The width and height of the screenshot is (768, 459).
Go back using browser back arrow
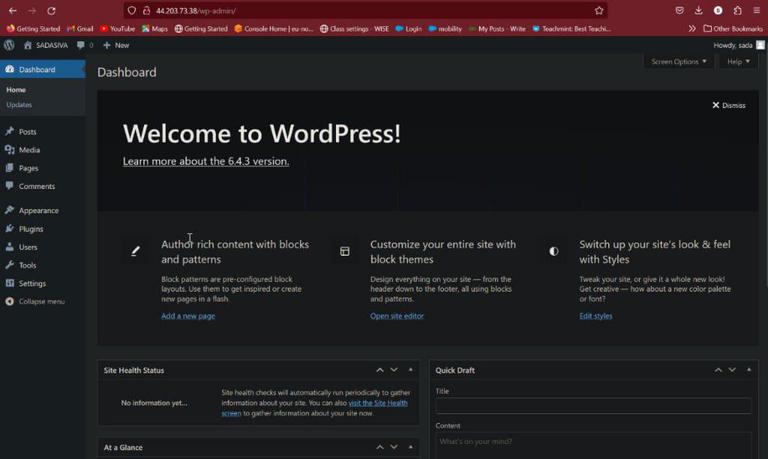coord(13,10)
